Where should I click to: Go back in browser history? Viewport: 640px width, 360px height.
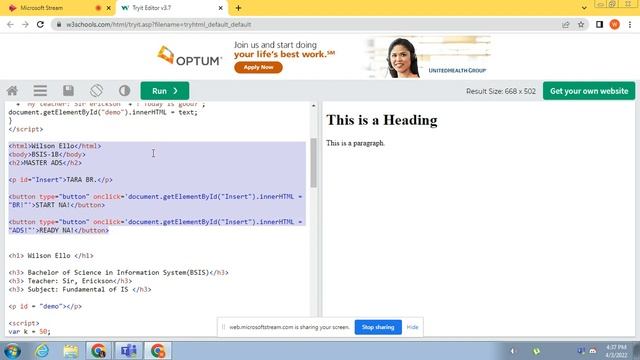click(10, 24)
